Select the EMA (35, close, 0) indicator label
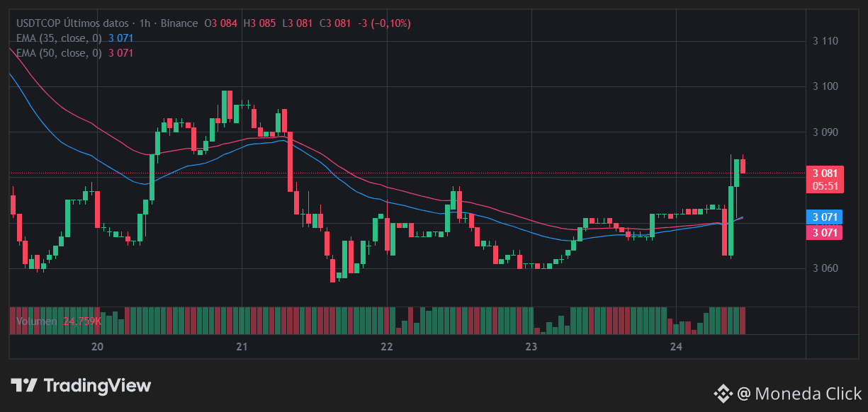Image resolution: width=868 pixels, height=412 pixels. [59, 38]
